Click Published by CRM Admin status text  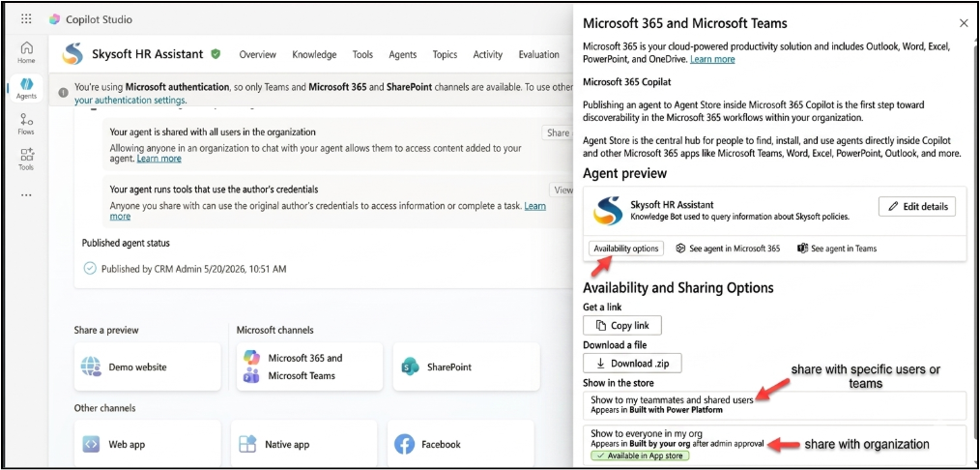click(x=193, y=269)
